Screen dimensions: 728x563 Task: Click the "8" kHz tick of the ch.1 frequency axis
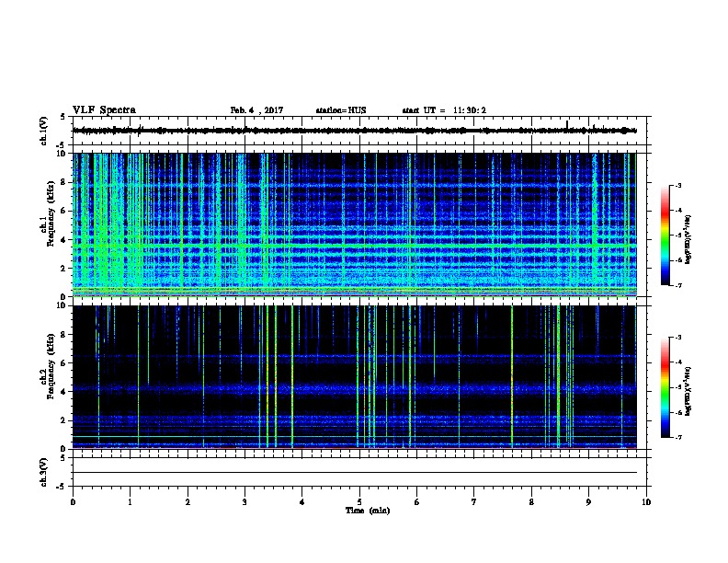[63, 182]
